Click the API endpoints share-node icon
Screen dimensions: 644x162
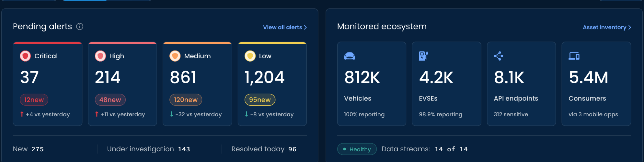(499, 56)
